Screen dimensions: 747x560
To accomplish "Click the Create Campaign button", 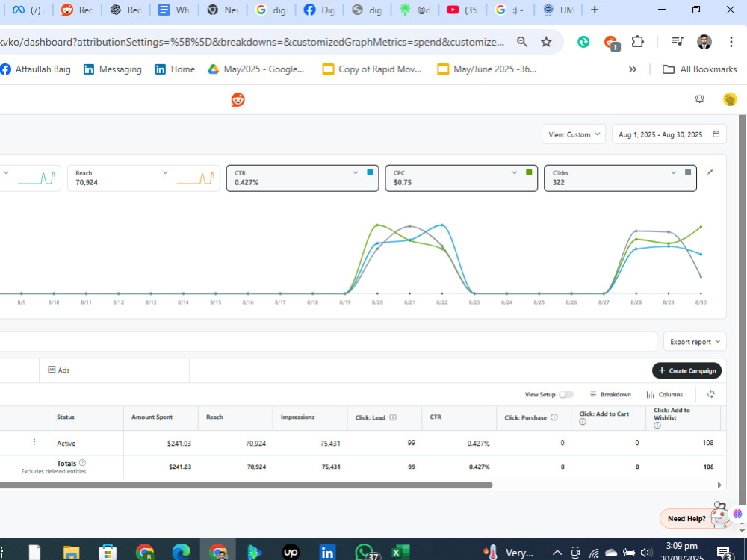I will [686, 370].
